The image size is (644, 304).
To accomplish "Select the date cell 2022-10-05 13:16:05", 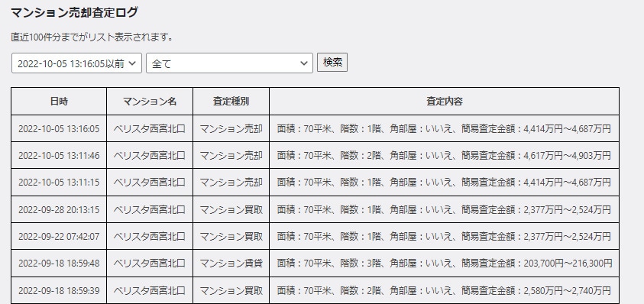I will point(59,128).
